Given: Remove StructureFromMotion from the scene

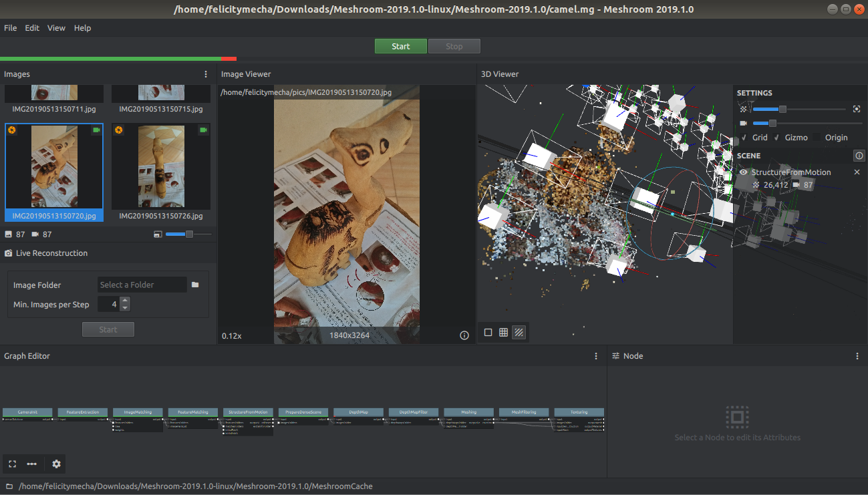Looking at the screenshot, I should [x=857, y=172].
